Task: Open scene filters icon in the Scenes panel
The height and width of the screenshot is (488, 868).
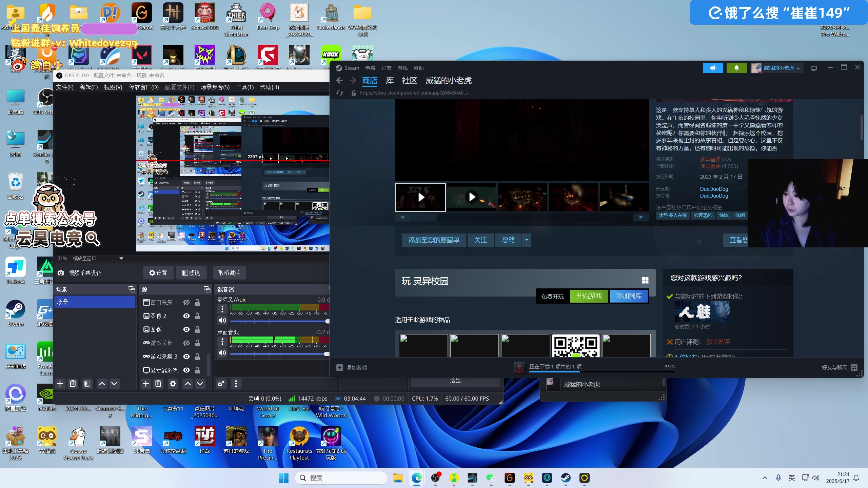Action: 87,384
